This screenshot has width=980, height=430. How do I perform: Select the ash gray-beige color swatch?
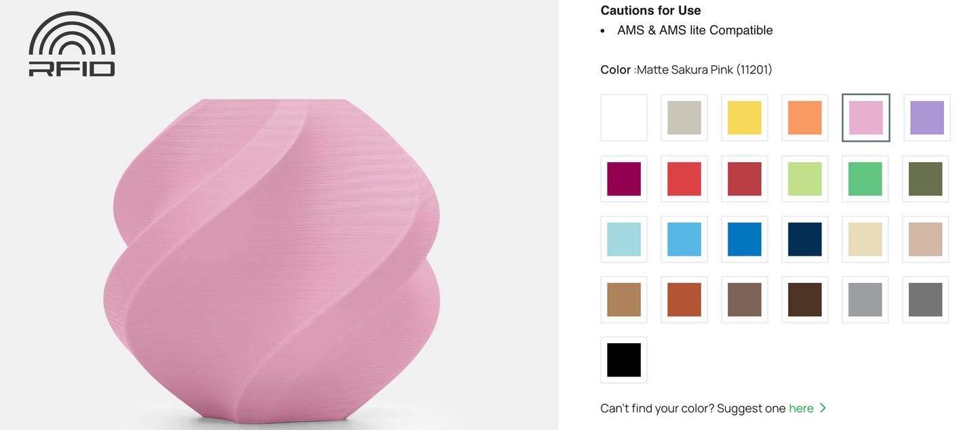tap(684, 118)
